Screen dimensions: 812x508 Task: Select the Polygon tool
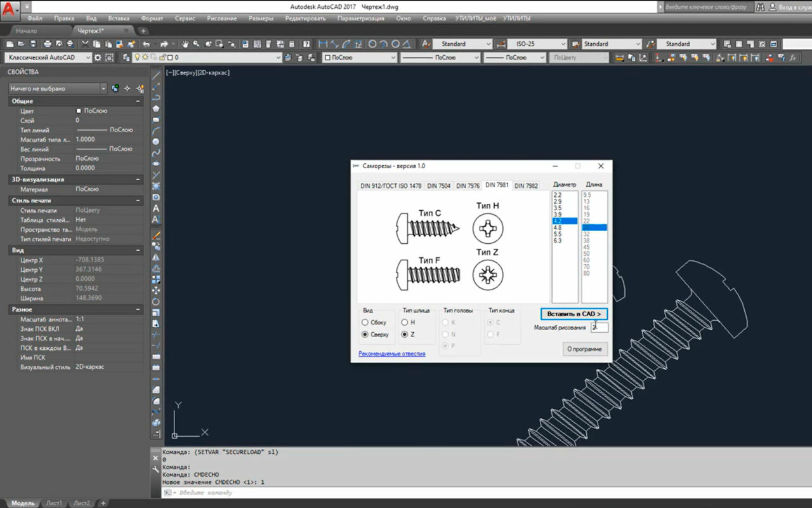click(x=156, y=109)
